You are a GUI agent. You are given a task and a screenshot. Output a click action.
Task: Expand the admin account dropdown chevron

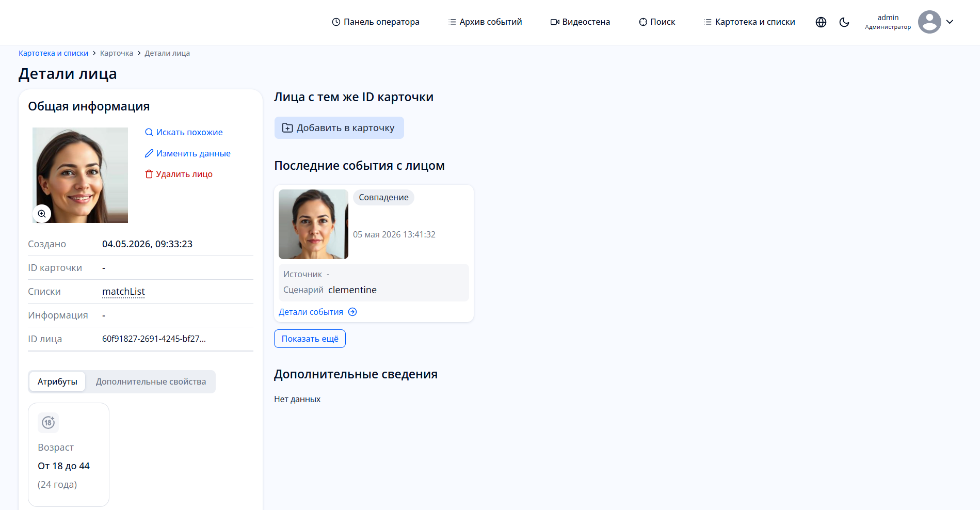coord(950,22)
